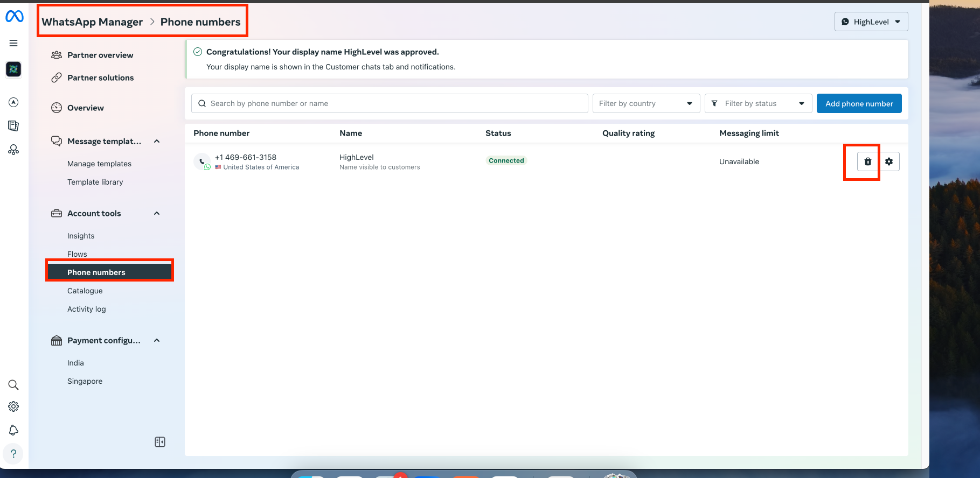Open search magnifier in left rail
This screenshot has width=980, height=478.
point(13,385)
